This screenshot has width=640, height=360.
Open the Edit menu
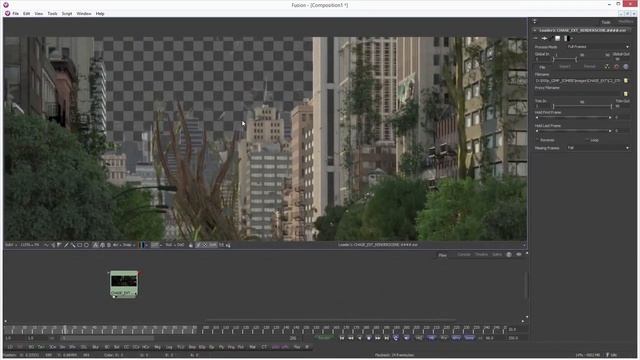[27, 13]
